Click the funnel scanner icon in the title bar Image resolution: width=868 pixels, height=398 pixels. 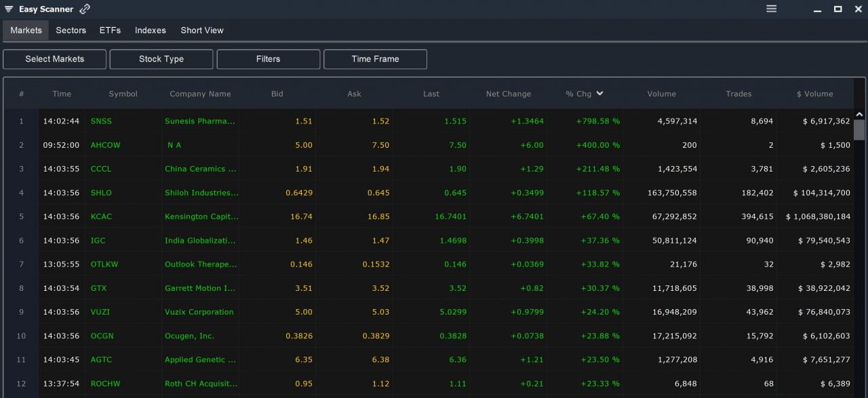click(8, 9)
